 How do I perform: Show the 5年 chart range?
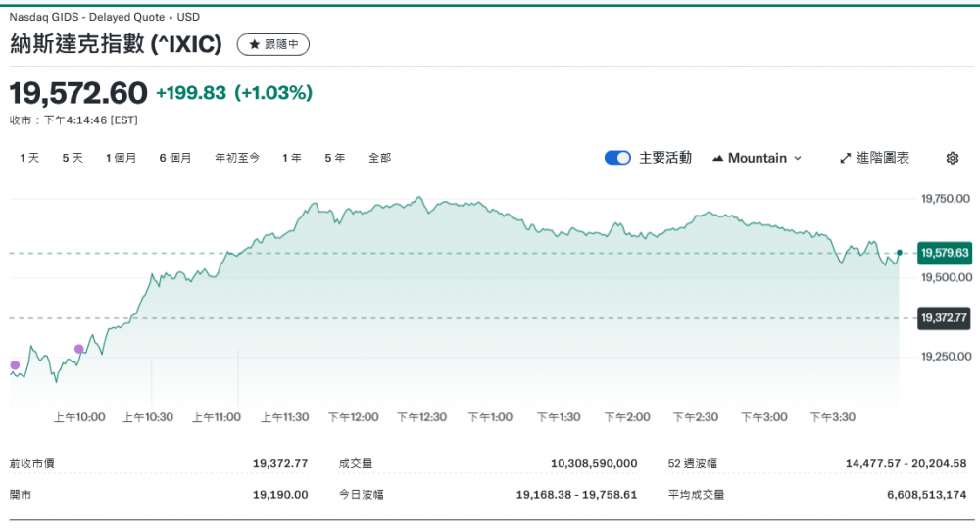click(334, 158)
